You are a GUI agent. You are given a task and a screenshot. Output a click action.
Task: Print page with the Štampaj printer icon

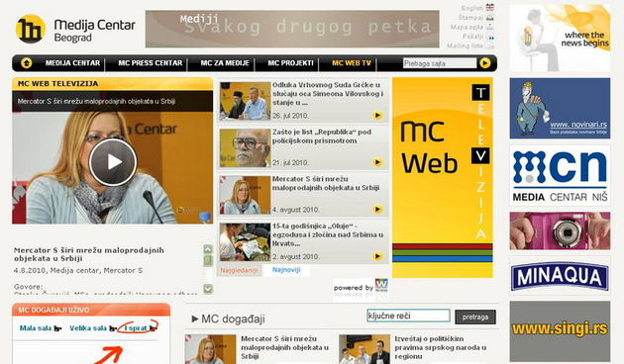coord(490,18)
